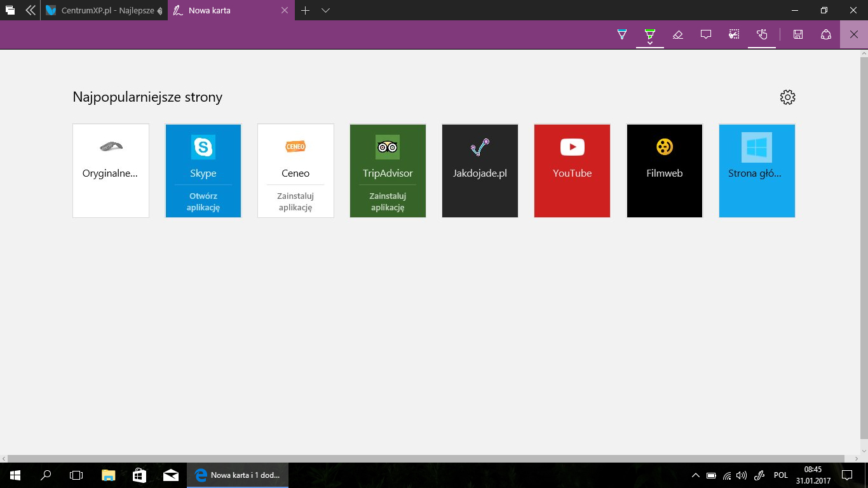Show hidden tray icons
The width and height of the screenshot is (868, 488).
click(696, 475)
